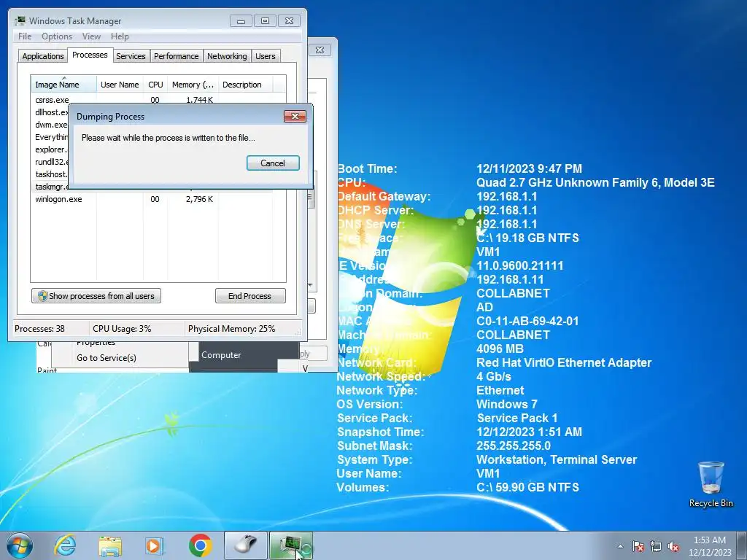Open the Help menu

tap(120, 36)
